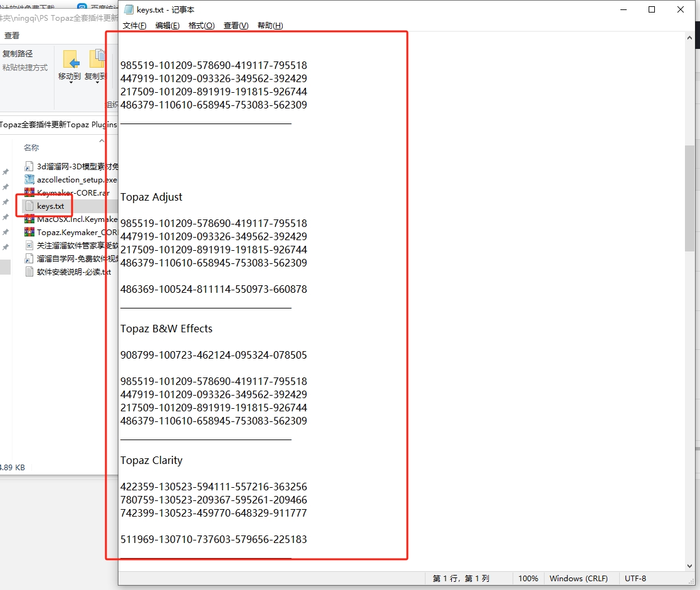Click key 780759-130523-209367-595261-209466
Image resolution: width=700 pixels, height=590 pixels.
[214, 500]
